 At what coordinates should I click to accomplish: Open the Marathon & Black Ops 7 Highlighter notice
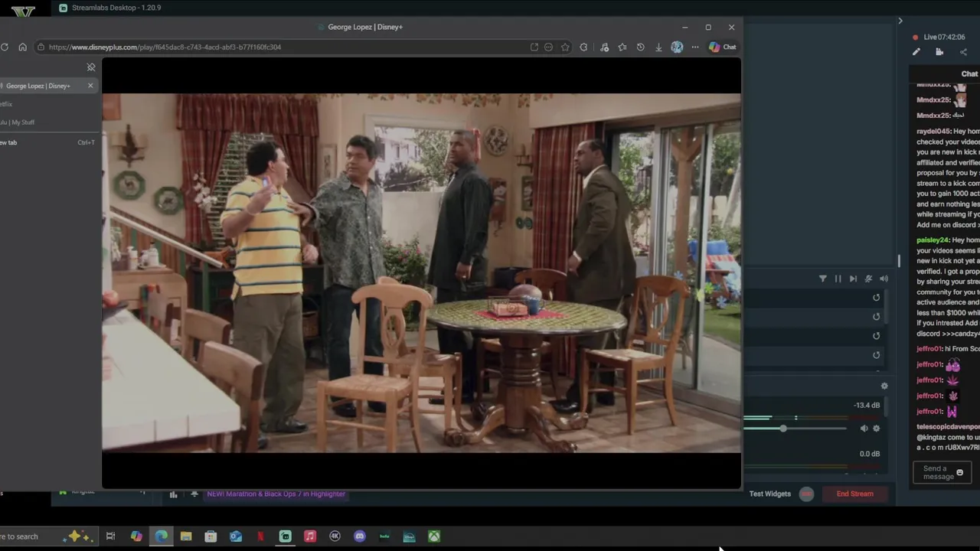coord(276,494)
